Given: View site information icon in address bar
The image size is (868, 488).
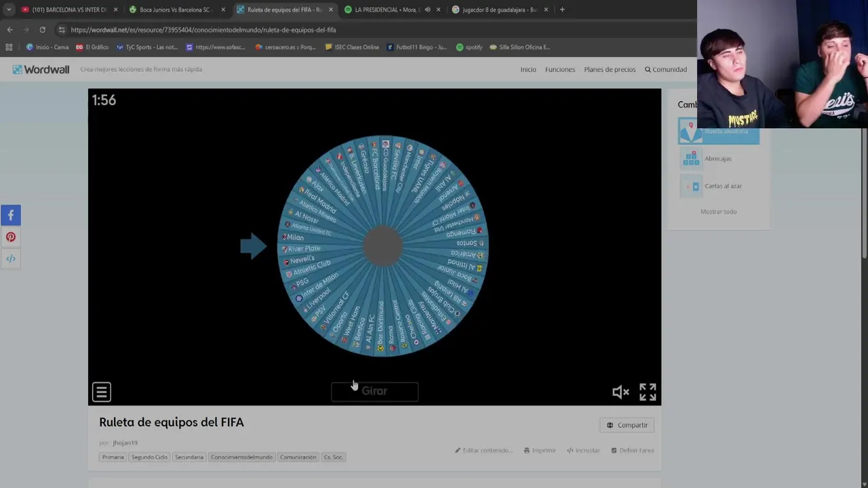Looking at the screenshot, I should (62, 30).
